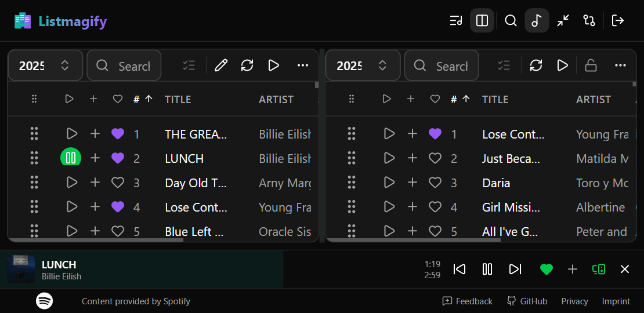Skip to next track in player bar
The image size is (644, 313).
tap(515, 269)
